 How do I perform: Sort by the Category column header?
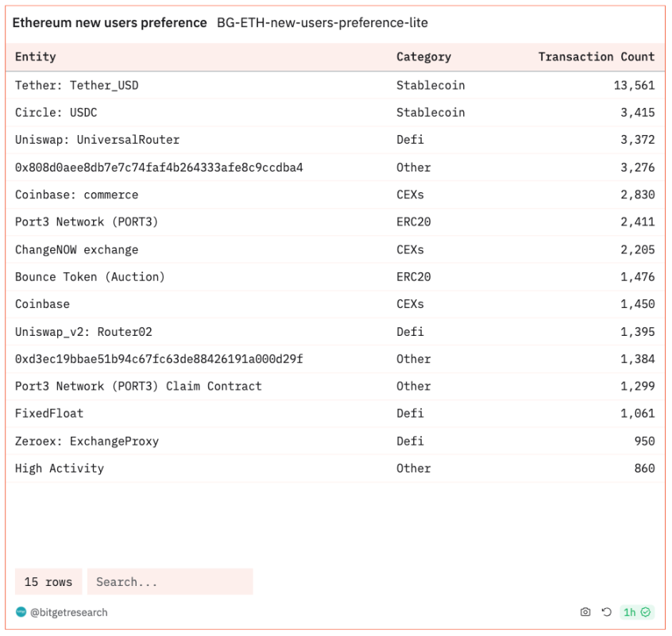point(423,56)
